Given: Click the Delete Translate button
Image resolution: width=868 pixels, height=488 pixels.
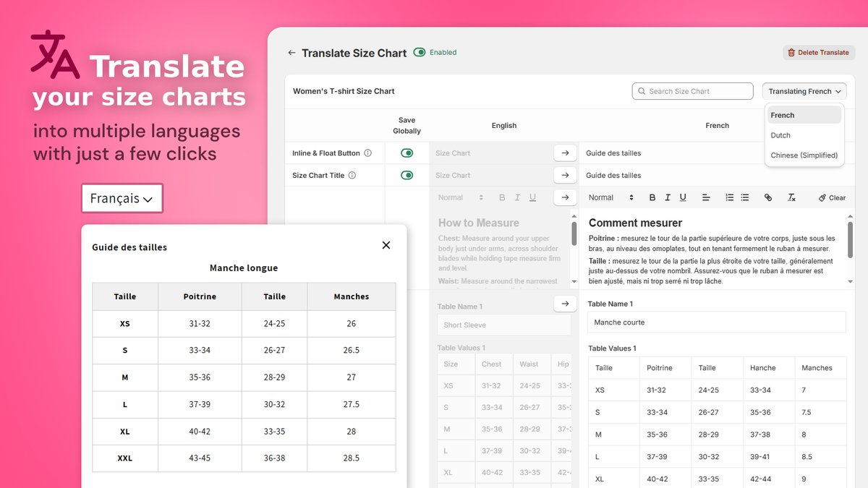Looking at the screenshot, I should [819, 53].
